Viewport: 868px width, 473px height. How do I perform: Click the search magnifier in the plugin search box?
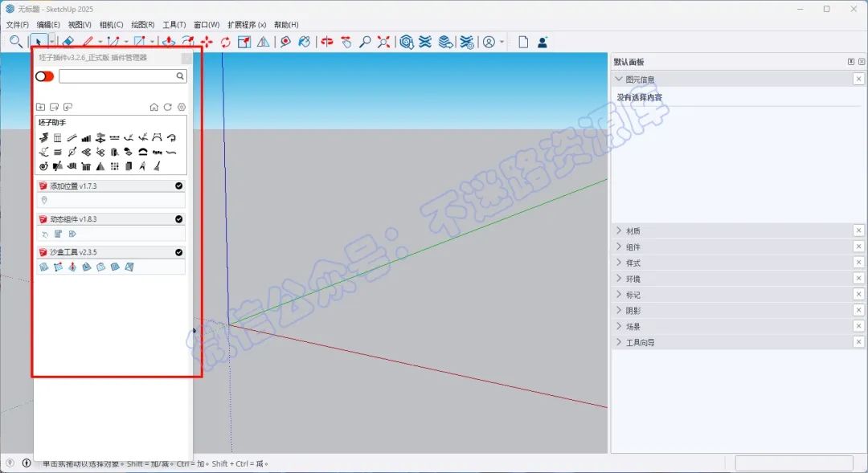[x=180, y=75]
